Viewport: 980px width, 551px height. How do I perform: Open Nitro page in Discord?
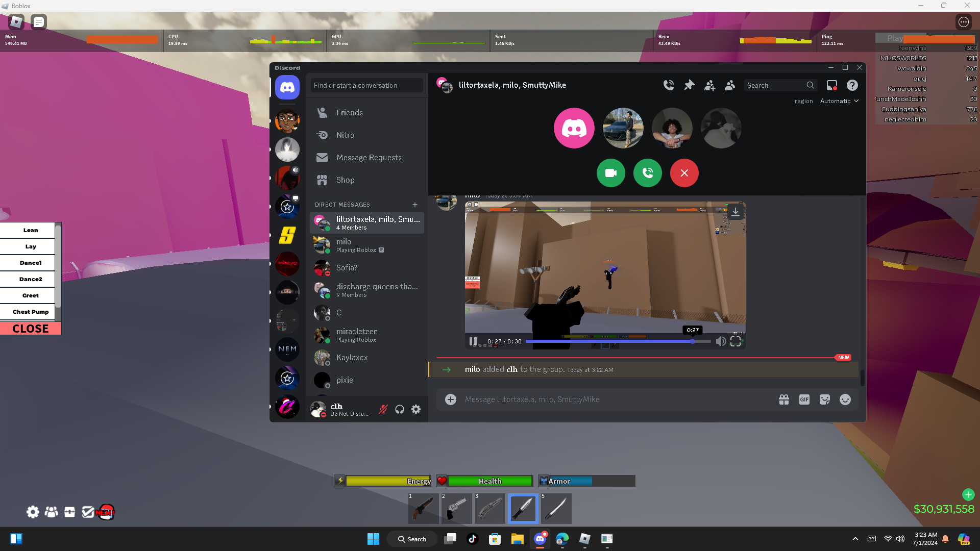(x=367, y=135)
